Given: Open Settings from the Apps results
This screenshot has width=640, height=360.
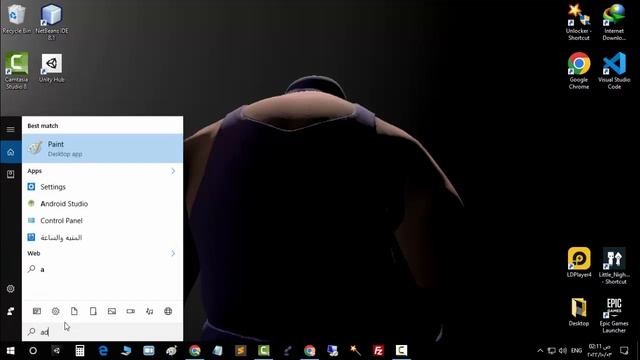Looking at the screenshot, I should coord(102,187).
